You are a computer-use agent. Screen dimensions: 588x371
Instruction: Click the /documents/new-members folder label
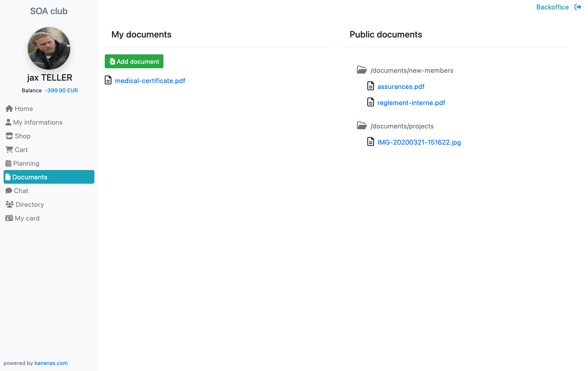pos(412,71)
